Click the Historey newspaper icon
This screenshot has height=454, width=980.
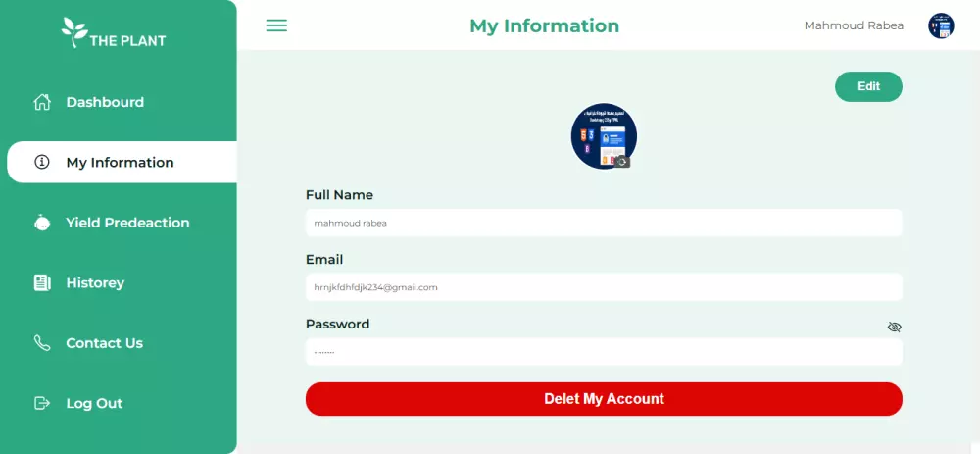(42, 282)
